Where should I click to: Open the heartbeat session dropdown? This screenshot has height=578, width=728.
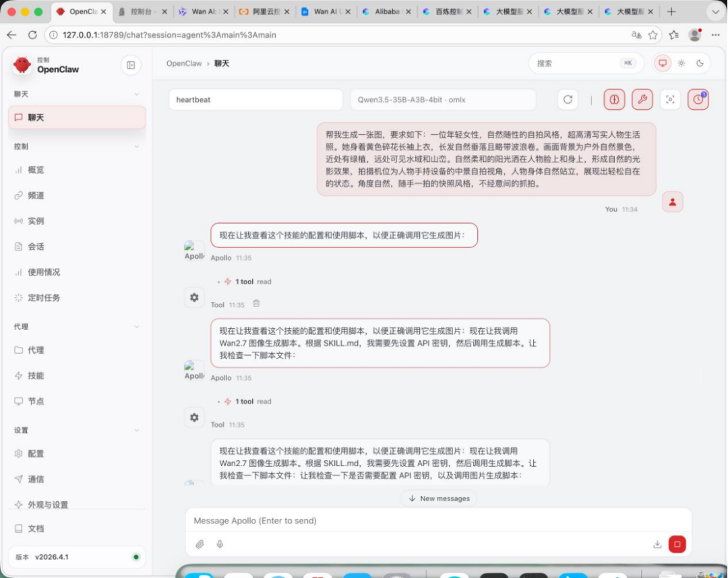point(255,100)
